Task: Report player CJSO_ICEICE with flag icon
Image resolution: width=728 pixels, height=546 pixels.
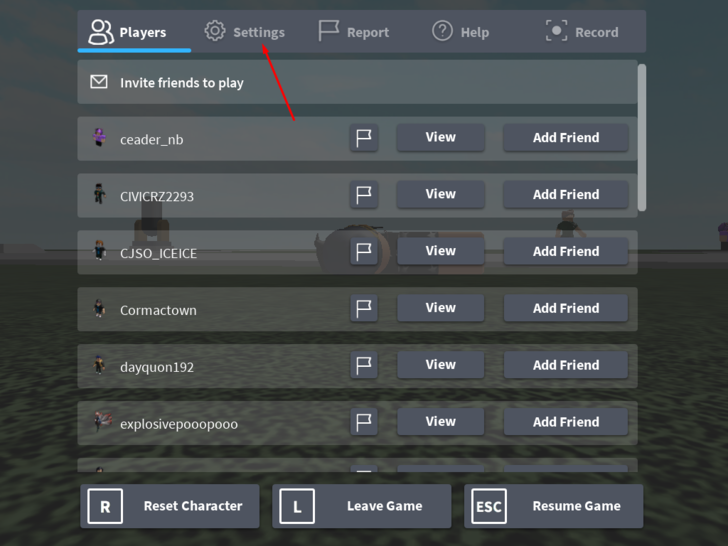Action: [x=364, y=252]
